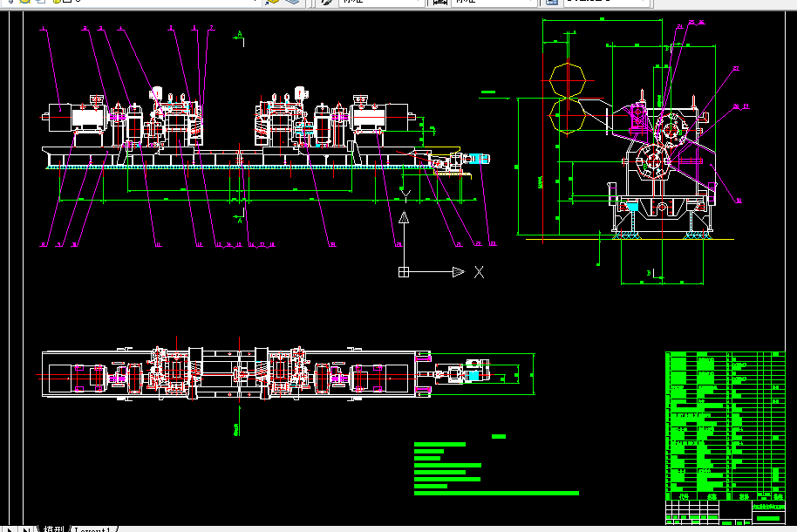The image size is (797, 532).
Task: Expand the layer list dropdown arrow
Action: 255,2
